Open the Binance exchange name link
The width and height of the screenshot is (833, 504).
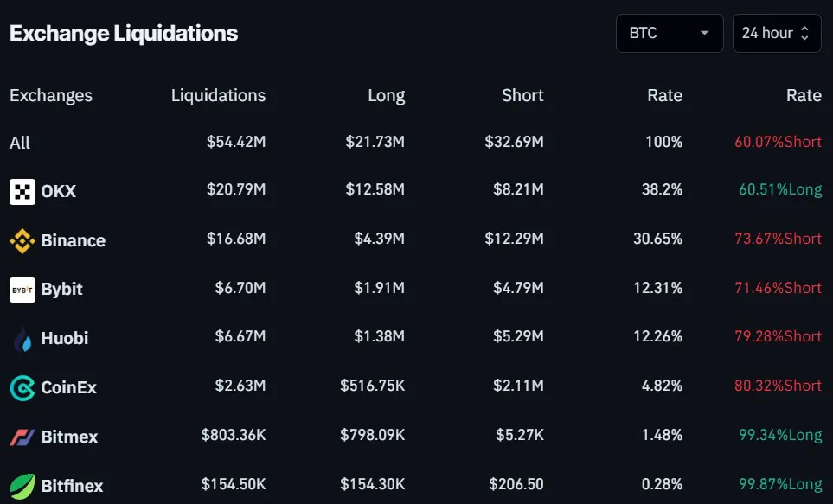click(x=74, y=241)
